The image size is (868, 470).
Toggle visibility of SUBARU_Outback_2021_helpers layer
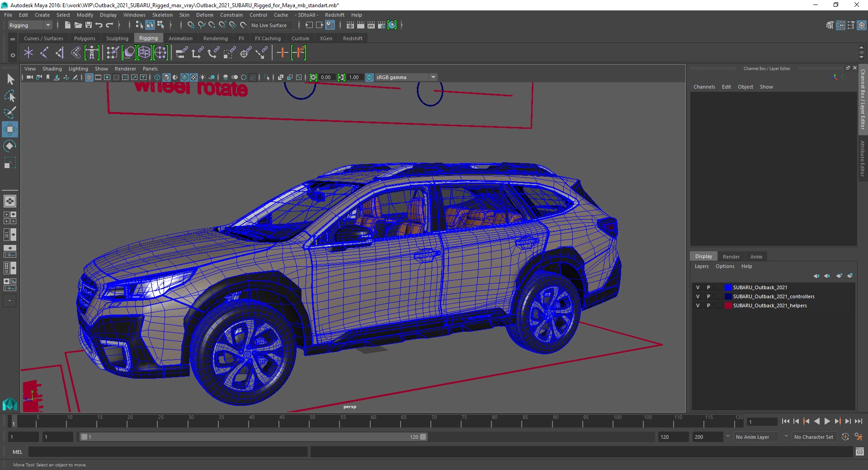pyautogui.click(x=698, y=305)
